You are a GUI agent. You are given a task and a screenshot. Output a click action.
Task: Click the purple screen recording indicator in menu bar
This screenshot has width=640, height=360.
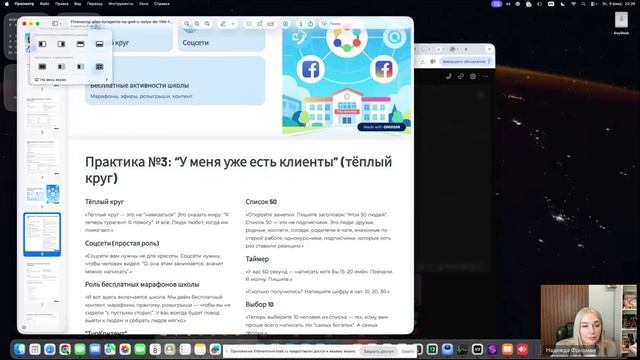pyautogui.click(x=497, y=4)
